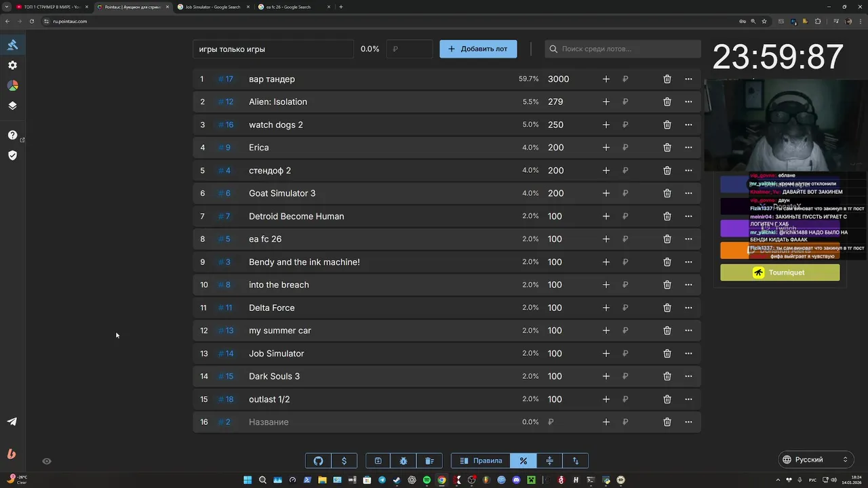
Task: Delete the my summer car lot
Action: tap(667, 331)
